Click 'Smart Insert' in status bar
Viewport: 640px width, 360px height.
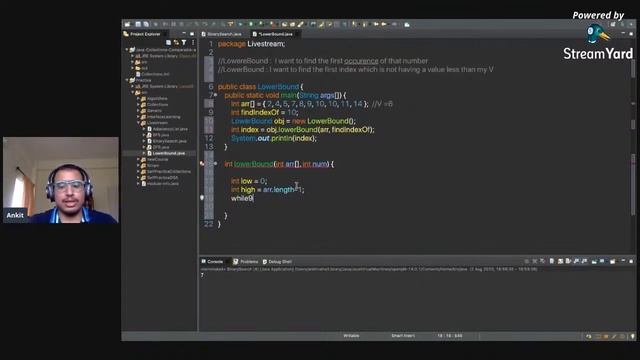pyautogui.click(x=403, y=336)
